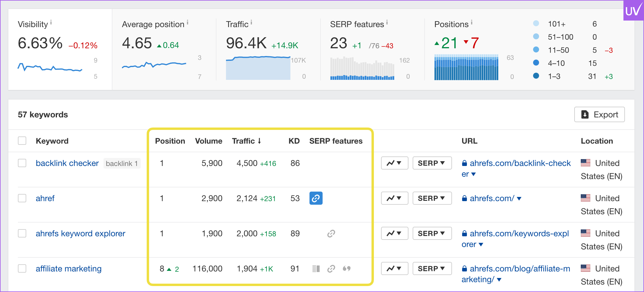
Task: Sort table by Traffic column
Action: [246, 141]
